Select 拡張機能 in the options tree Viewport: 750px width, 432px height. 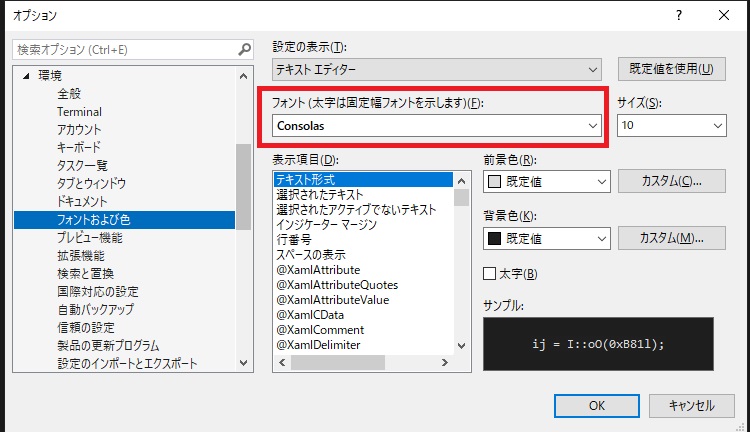point(82,255)
